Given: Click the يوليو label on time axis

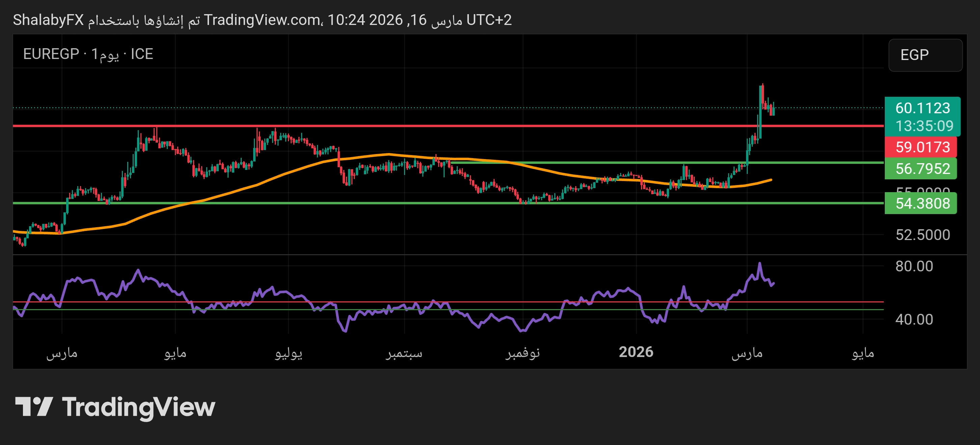Looking at the screenshot, I should coord(288,353).
